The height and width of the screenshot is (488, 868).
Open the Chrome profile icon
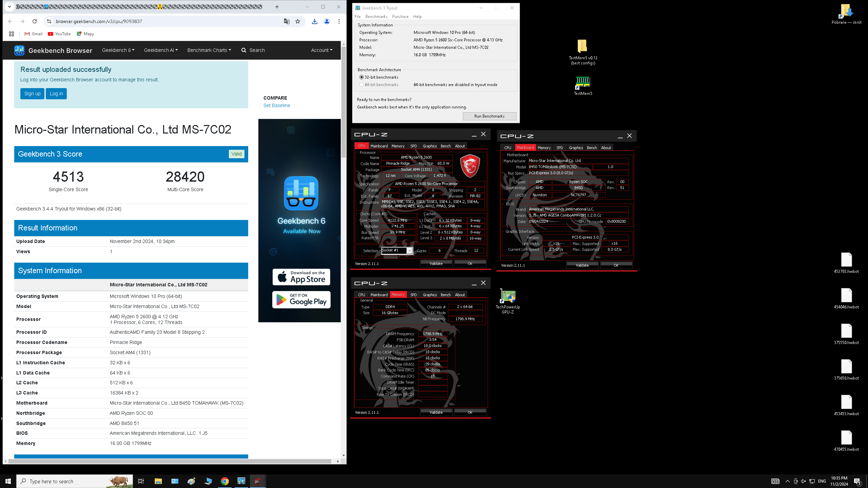click(x=327, y=21)
